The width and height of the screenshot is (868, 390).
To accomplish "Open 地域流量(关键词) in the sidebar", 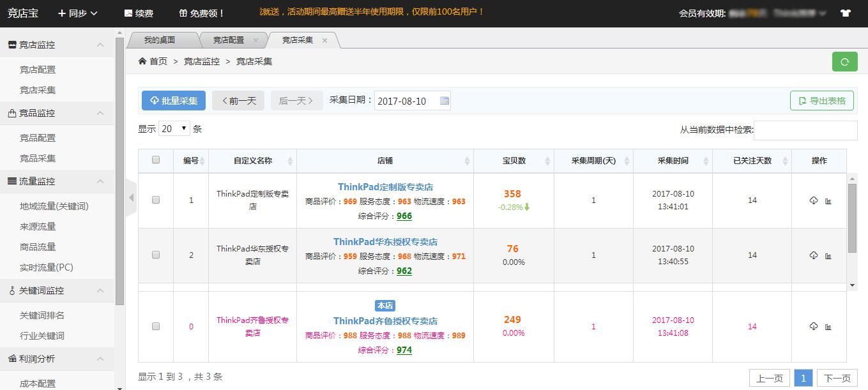I will coord(54,206).
